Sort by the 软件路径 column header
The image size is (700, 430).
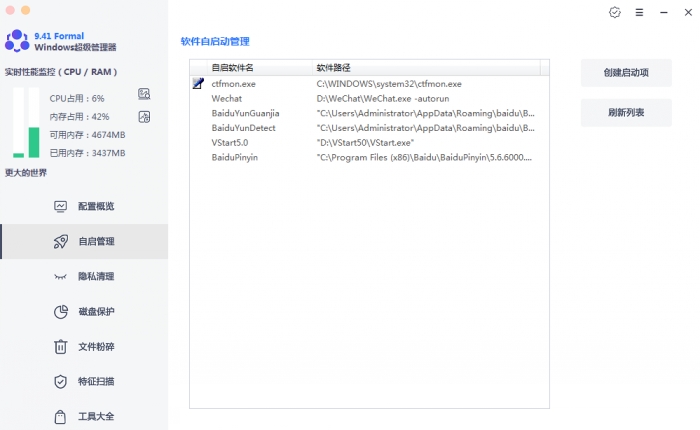(426, 68)
